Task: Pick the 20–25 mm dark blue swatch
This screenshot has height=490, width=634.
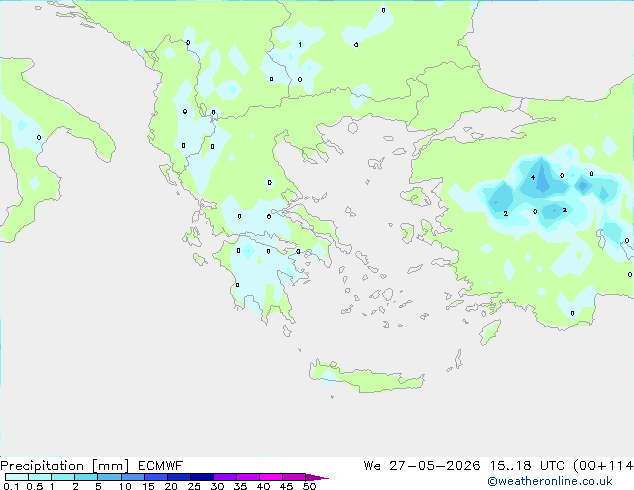Action: point(179,477)
